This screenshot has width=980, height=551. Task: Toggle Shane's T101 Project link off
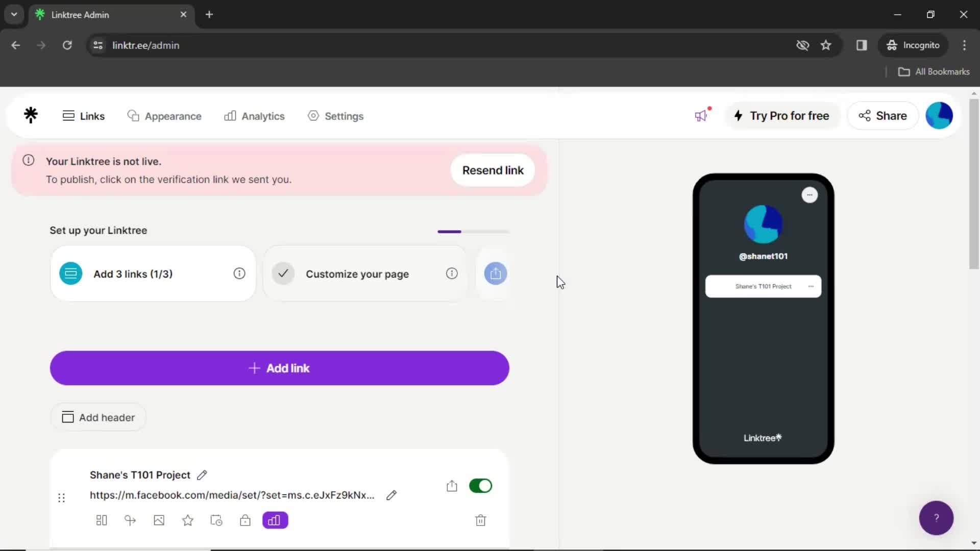pos(480,486)
